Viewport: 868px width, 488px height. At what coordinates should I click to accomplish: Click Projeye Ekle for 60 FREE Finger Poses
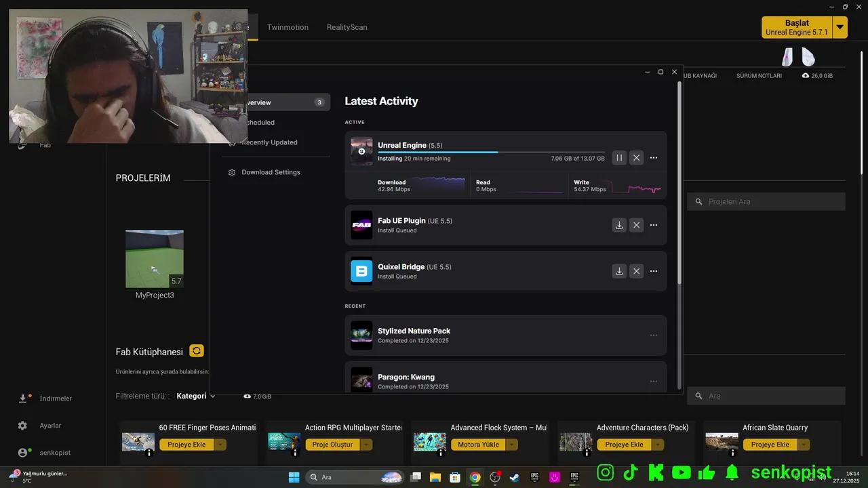click(x=186, y=445)
